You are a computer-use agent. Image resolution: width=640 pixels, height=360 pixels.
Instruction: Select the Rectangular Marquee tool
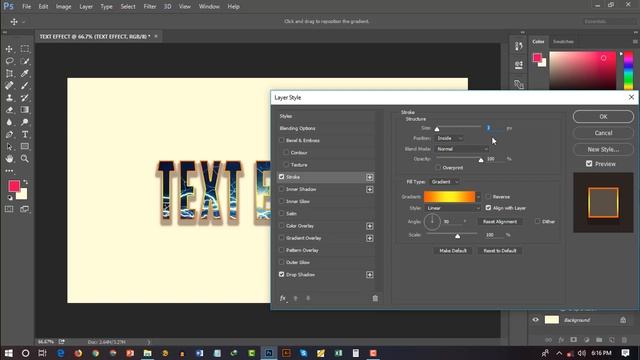point(25,49)
